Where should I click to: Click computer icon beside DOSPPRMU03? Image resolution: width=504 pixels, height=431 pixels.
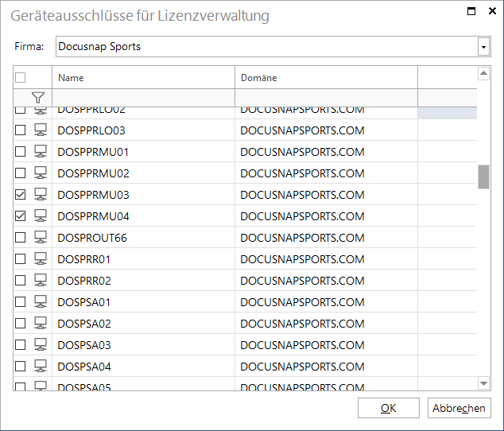click(x=41, y=194)
